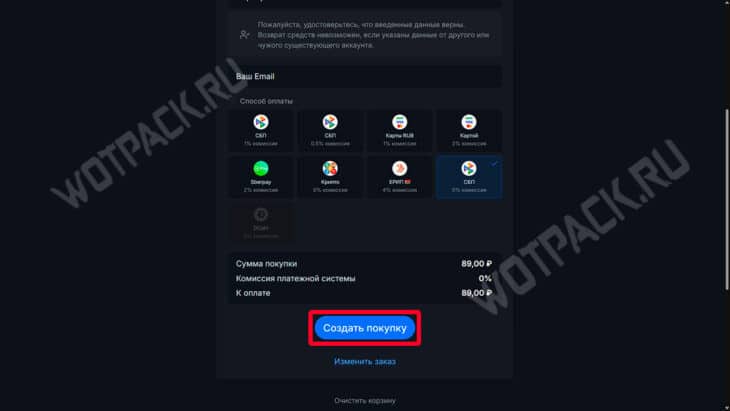Screen dimensions: 730x411
Task: Click Очистить корзину at the bottom
Action: pyautogui.click(x=365, y=400)
